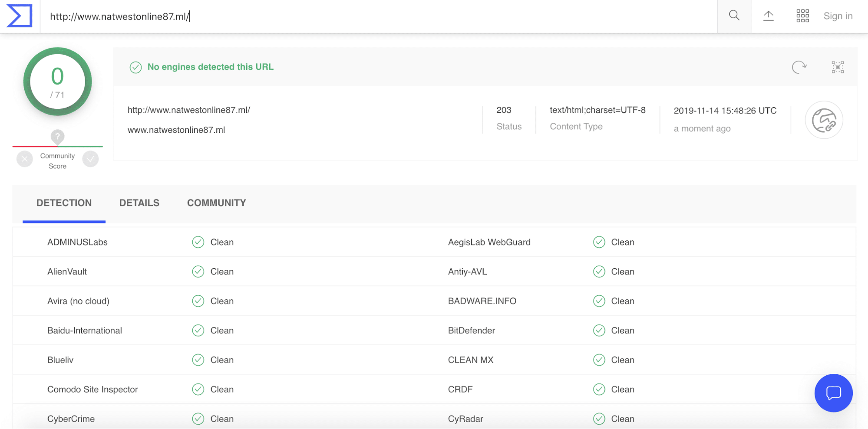The height and width of the screenshot is (429, 868).
Task: Click the clean check icon for CLEAN MX
Action: pos(599,360)
